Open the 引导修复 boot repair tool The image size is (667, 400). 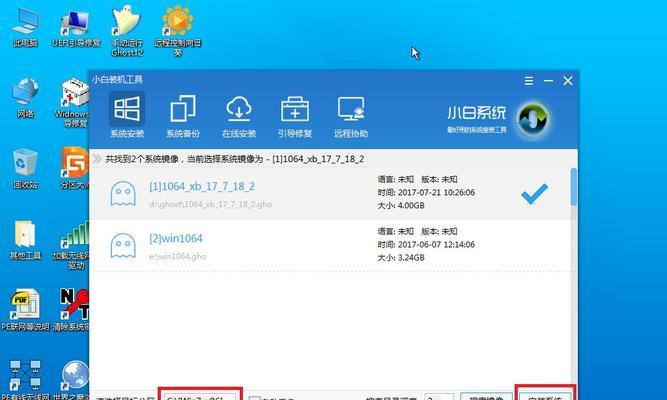295,116
